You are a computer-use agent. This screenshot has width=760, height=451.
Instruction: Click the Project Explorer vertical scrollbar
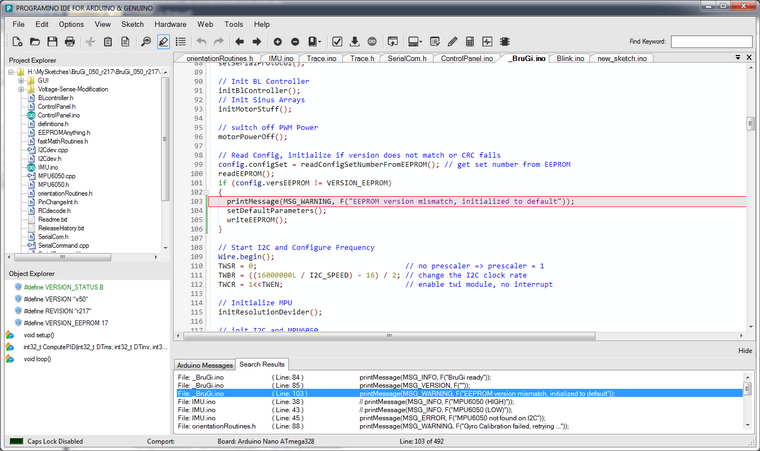(165, 139)
